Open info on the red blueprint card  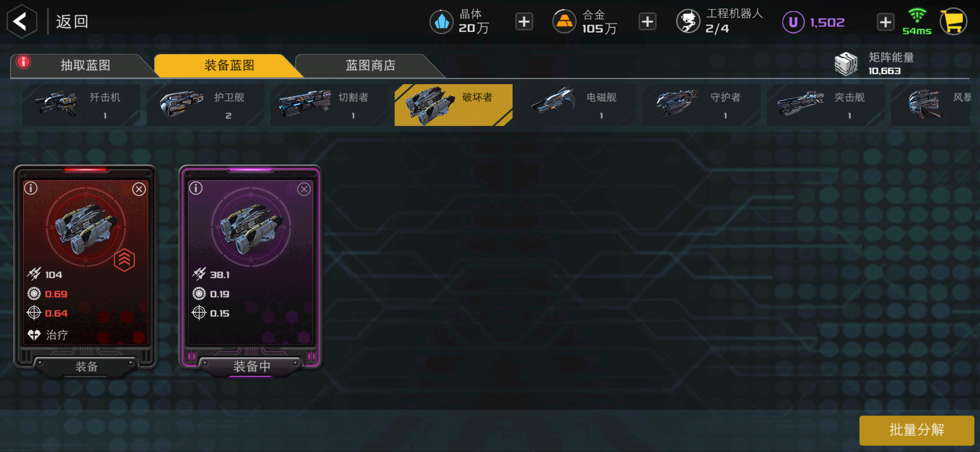tap(31, 188)
